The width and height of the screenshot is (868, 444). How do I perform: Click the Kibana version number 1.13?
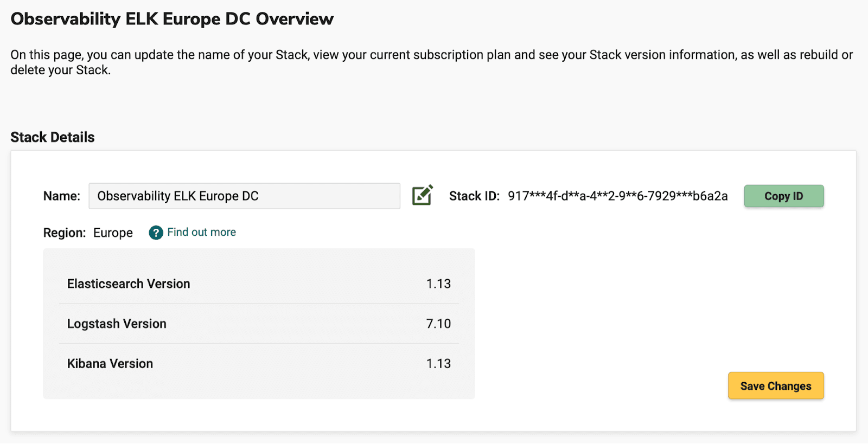438,364
